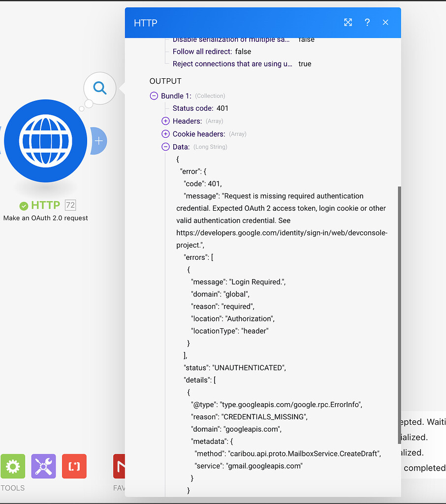Collapse the Data Long String section
Screen dimensions: 446x504
coord(165,146)
